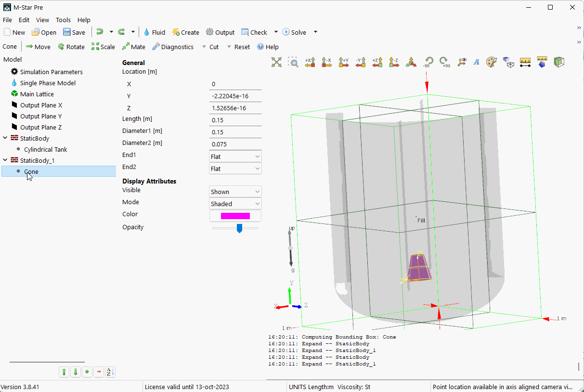Image resolution: width=584 pixels, height=392 pixels.
Task: Set camera to +Y view
Action: (x=344, y=62)
